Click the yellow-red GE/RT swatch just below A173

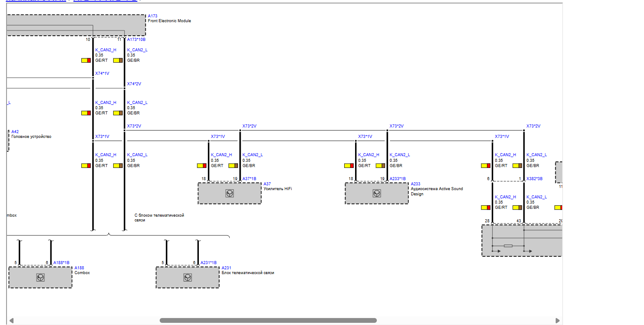tap(86, 60)
